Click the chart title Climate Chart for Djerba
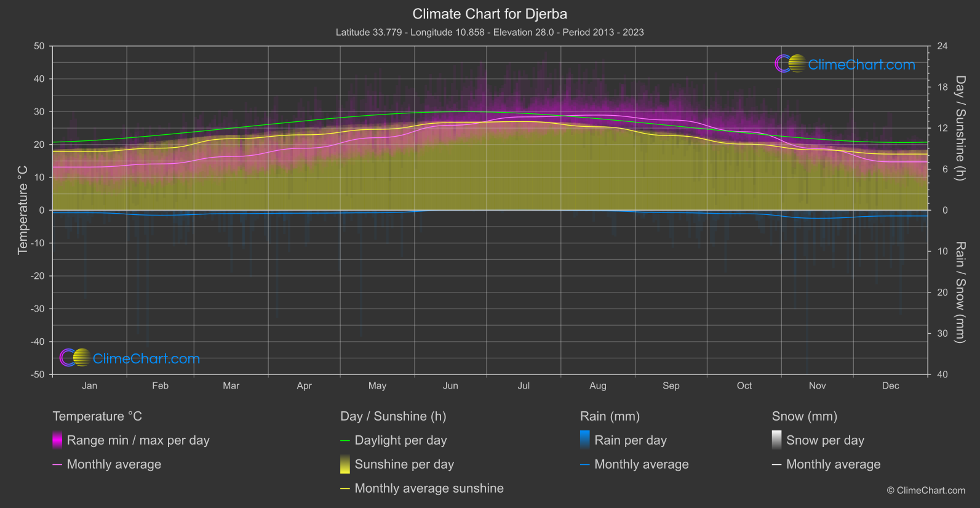The width and height of the screenshot is (980, 508). point(490,14)
